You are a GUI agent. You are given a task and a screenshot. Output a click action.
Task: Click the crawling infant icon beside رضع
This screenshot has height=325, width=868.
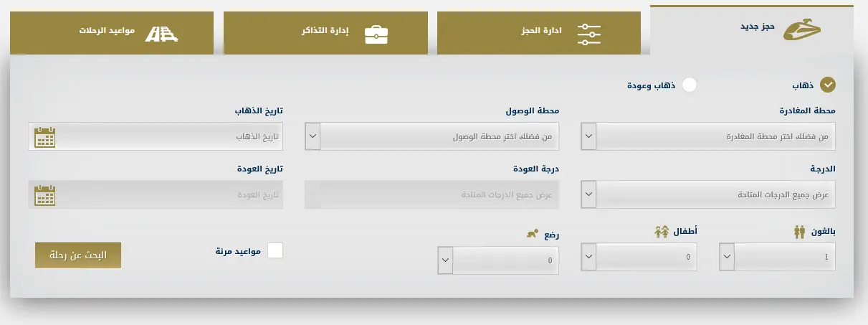click(531, 232)
